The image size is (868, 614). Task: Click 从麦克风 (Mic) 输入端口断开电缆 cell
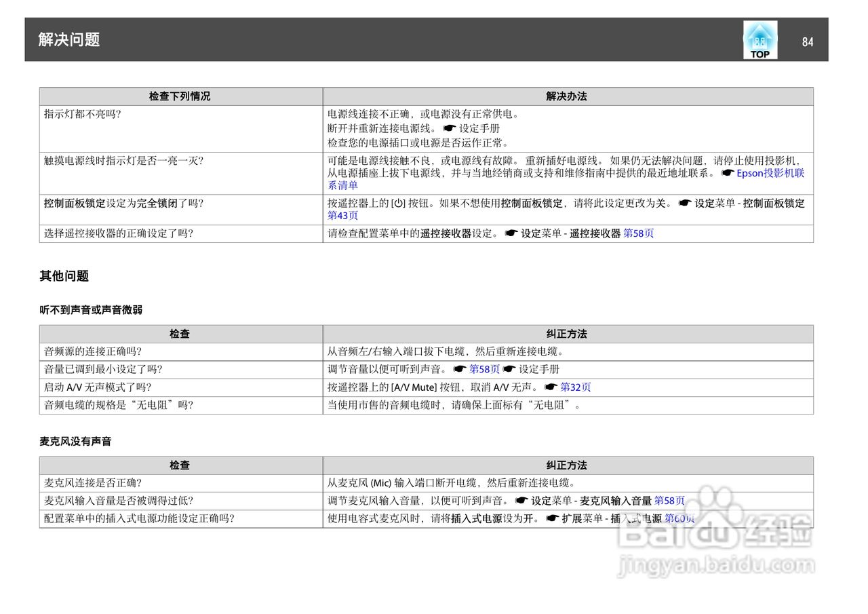(568, 483)
